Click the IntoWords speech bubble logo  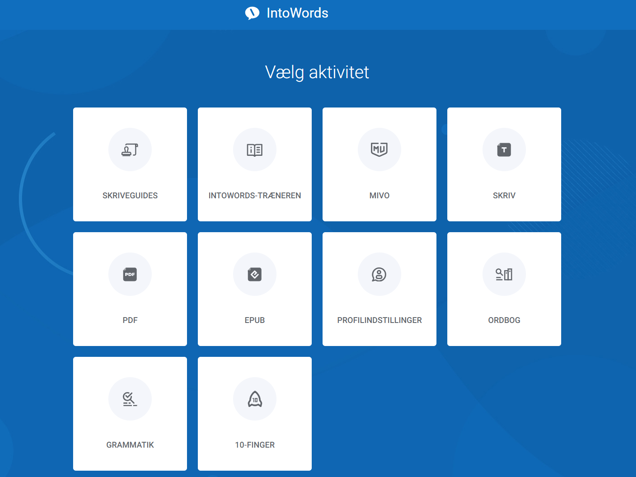tap(252, 13)
